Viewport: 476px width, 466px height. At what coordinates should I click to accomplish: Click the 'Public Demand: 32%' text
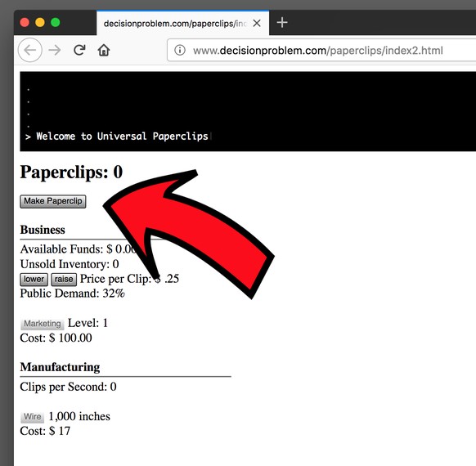pyautogui.click(x=72, y=293)
